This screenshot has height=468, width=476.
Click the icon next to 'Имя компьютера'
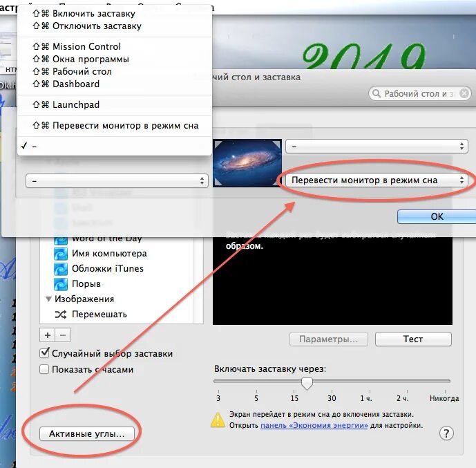coord(61,254)
